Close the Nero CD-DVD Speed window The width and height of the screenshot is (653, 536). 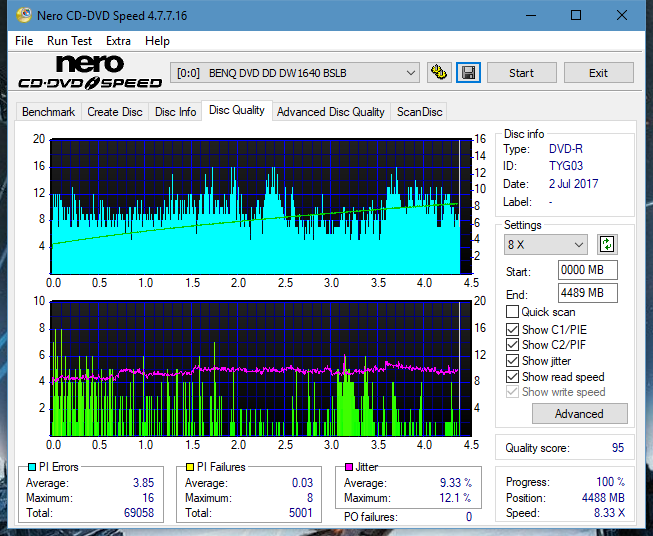[622, 15]
